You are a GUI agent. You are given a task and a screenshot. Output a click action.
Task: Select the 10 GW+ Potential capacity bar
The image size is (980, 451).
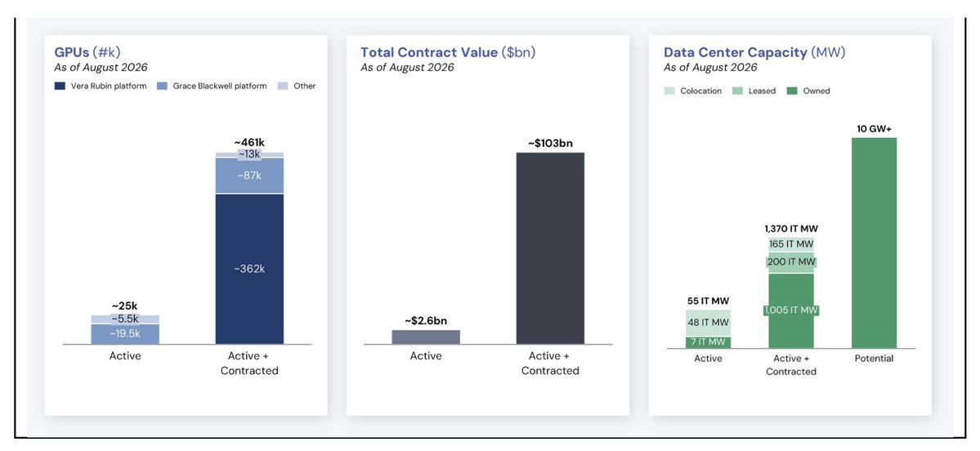(874, 243)
